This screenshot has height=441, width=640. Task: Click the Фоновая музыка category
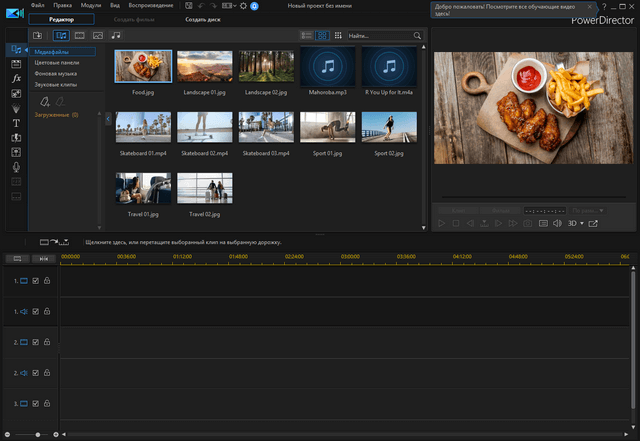[56, 74]
